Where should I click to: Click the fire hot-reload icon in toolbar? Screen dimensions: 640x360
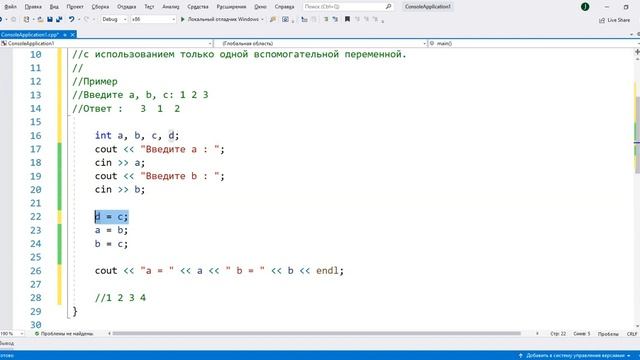coord(273,19)
